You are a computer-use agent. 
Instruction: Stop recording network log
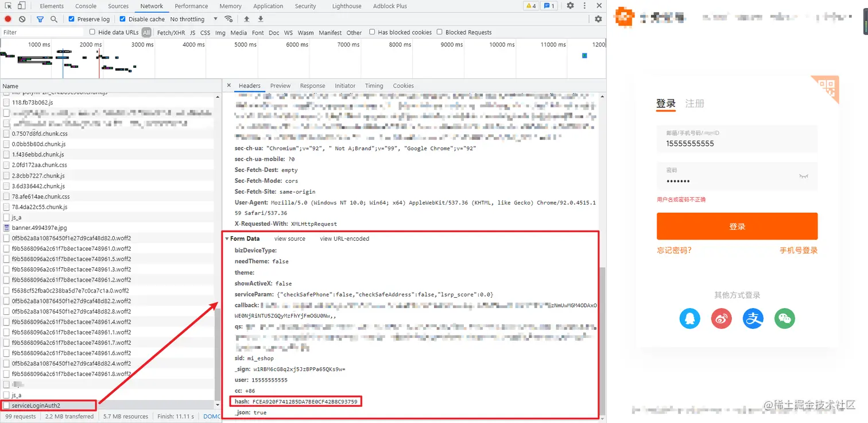[8, 19]
